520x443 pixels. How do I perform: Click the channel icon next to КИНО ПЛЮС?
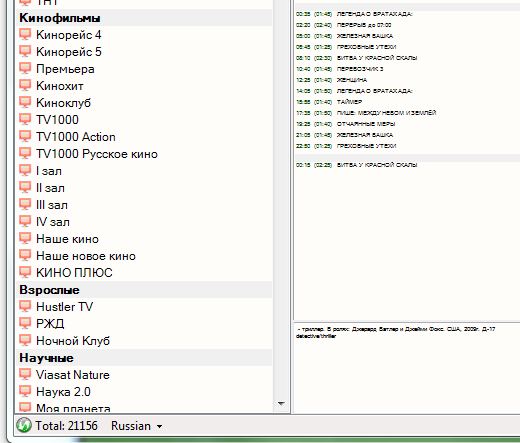(25, 272)
